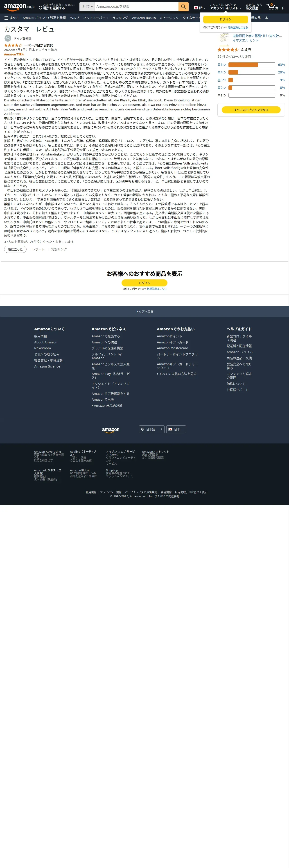Open お客様サポート footer link
Screen dimensions: 289x868
(x=237, y=390)
